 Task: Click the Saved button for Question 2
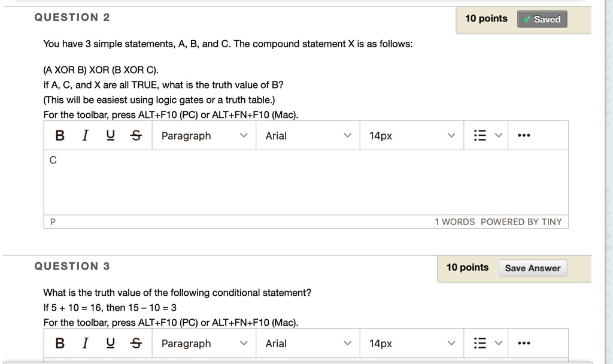(x=542, y=19)
